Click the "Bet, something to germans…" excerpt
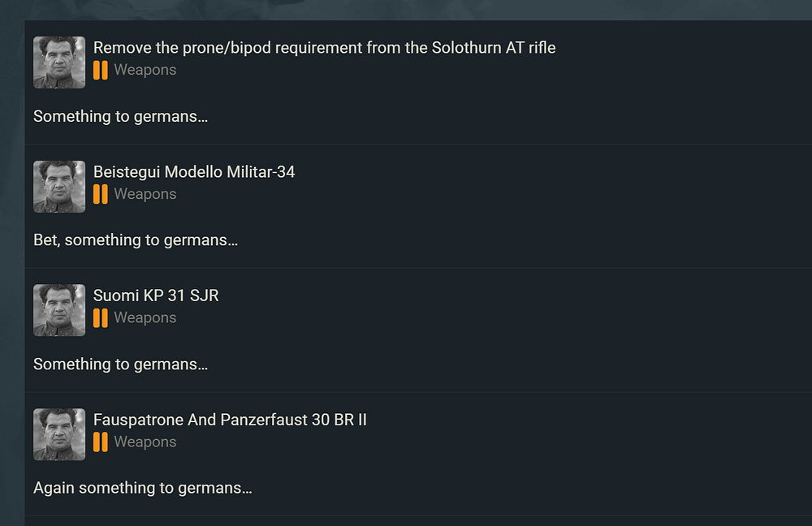The height and width of the screenshot is (526, 812). (136, 240)
